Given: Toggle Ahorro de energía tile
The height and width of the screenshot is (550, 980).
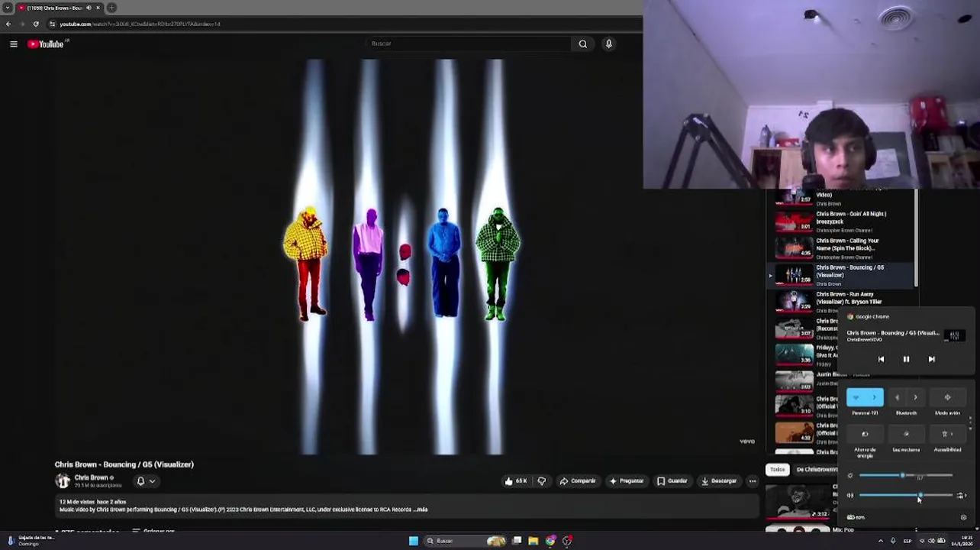Looking at the screenshot, I should [865, 435].
